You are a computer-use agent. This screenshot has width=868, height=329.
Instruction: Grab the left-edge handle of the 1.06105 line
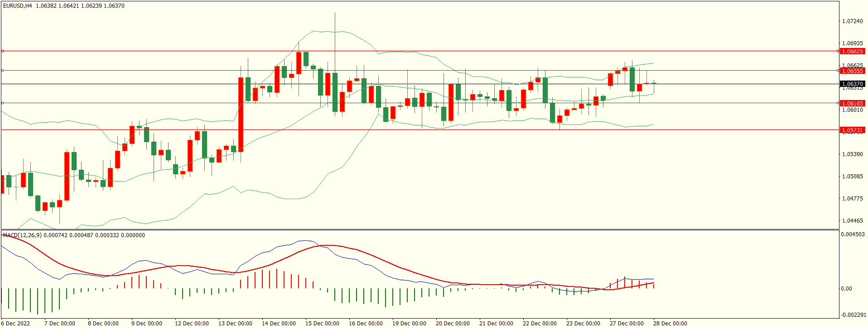coord(2,103)
